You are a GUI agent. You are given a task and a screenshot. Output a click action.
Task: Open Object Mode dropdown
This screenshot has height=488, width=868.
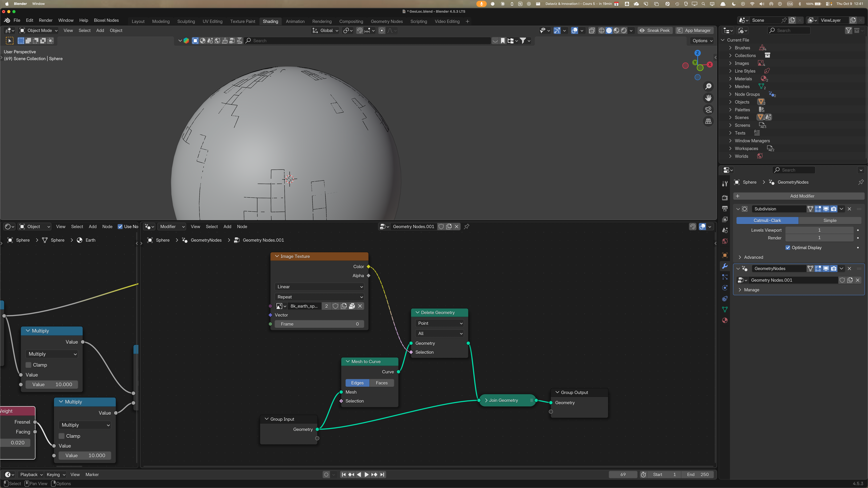[x=39, y=31]
